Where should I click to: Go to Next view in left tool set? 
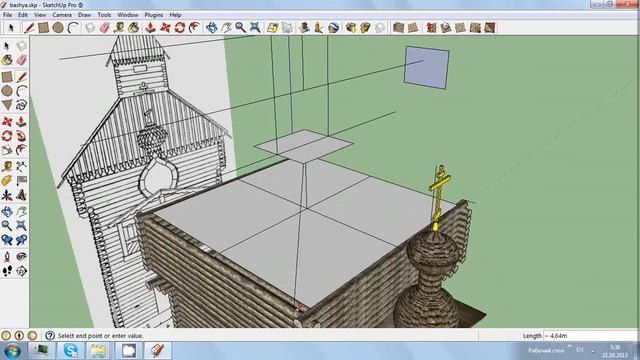pos(21,240)
